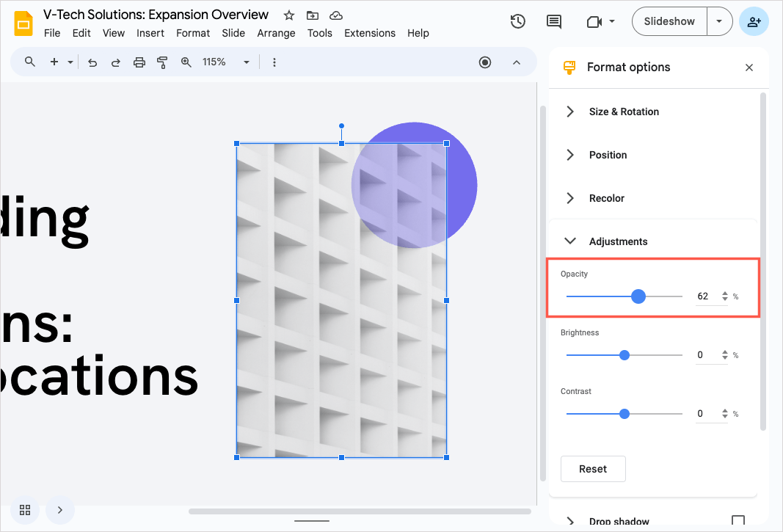Click the undo arrow icon
The image size is (783, 532).
tap(92, 62)
